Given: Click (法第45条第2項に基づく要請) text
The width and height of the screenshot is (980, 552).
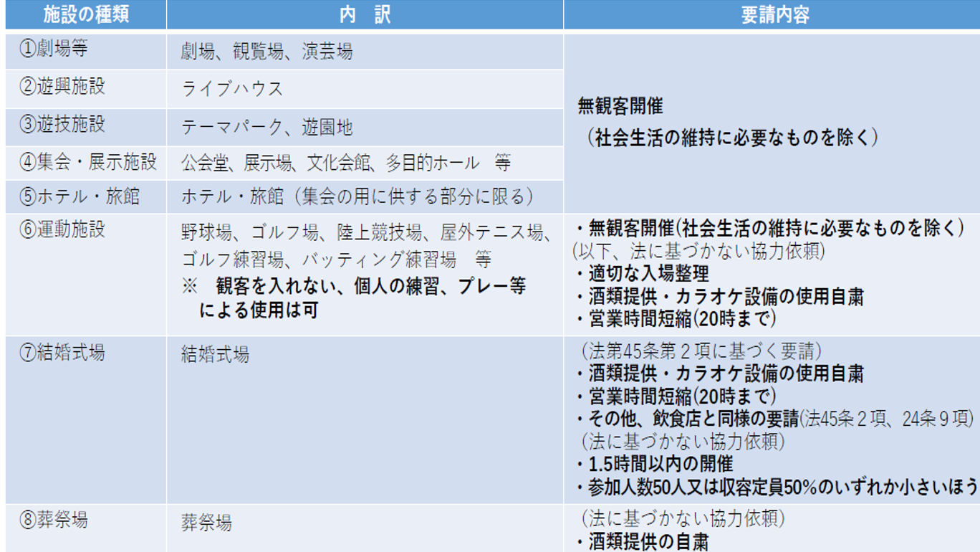Looking at the screenshot, I should click(701, 351).
